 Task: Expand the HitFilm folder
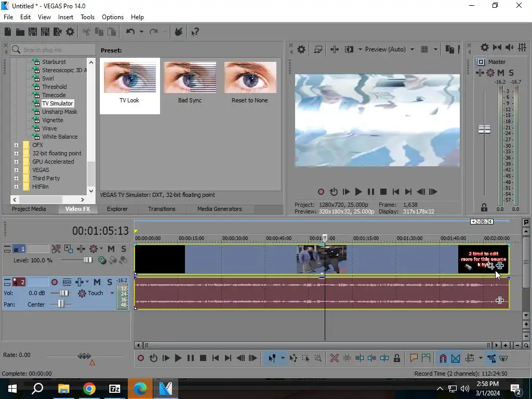tap(16, 187)
